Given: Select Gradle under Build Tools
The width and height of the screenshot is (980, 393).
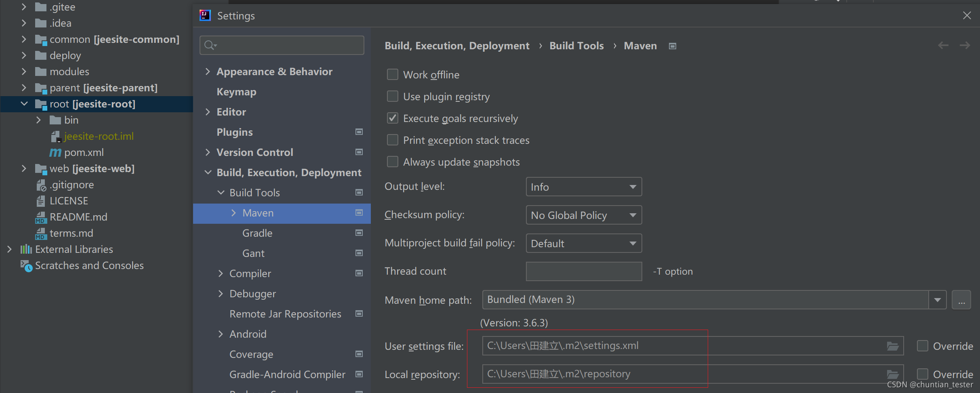Looking at the screenshot, I should [257, 233].
